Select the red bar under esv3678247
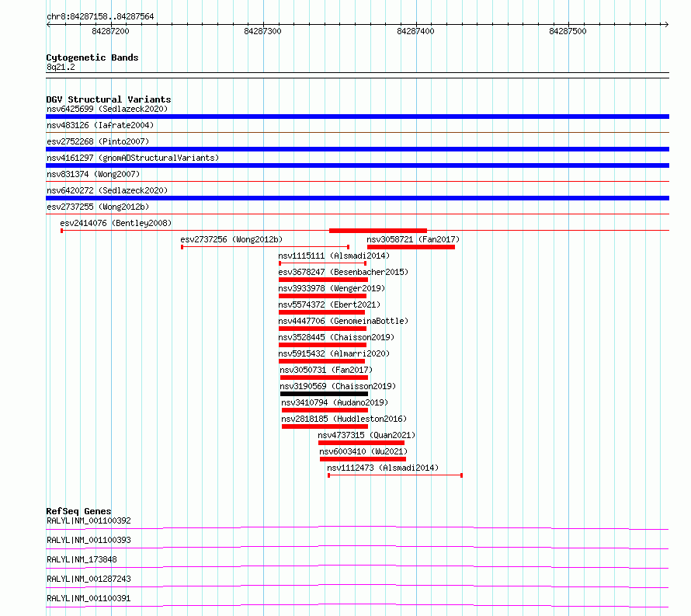 pos(323,280)
